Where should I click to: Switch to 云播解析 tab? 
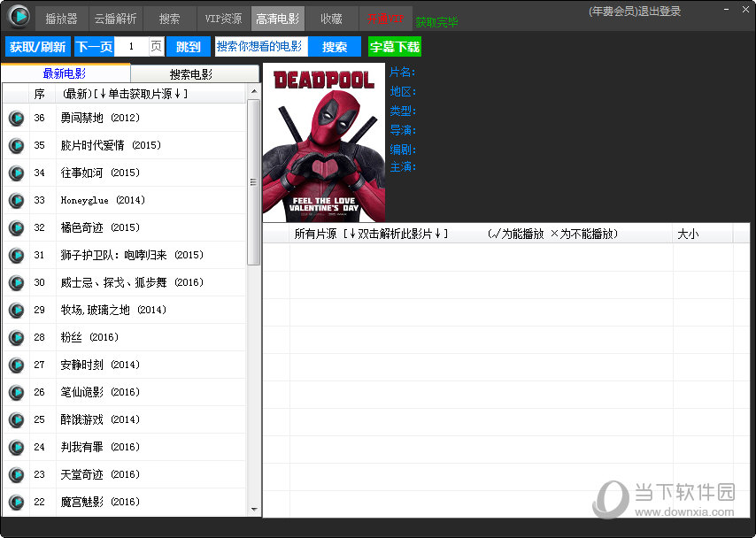[x=115, y=19]
